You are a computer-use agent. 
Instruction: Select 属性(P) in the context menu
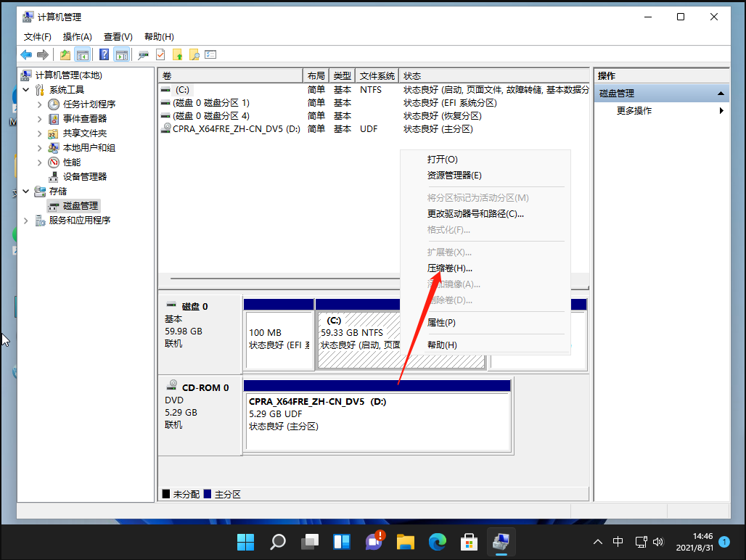click(x=441, y=322)
